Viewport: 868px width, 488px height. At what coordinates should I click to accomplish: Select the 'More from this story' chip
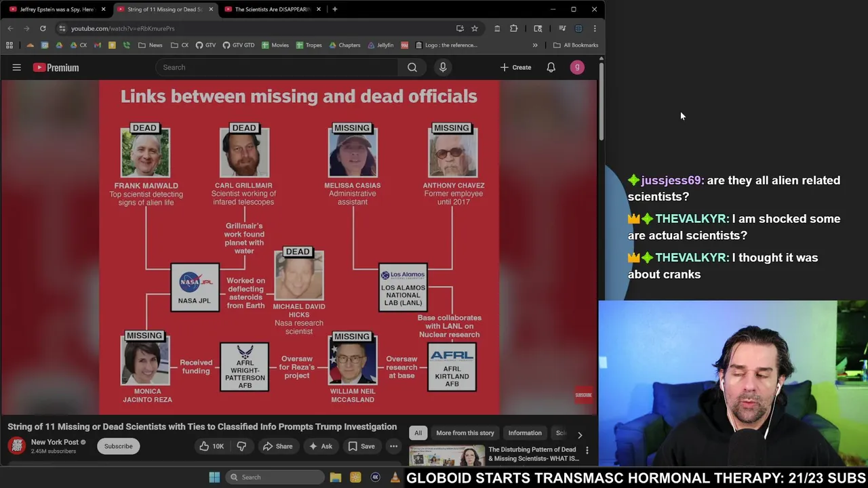[x=465, y=433]
